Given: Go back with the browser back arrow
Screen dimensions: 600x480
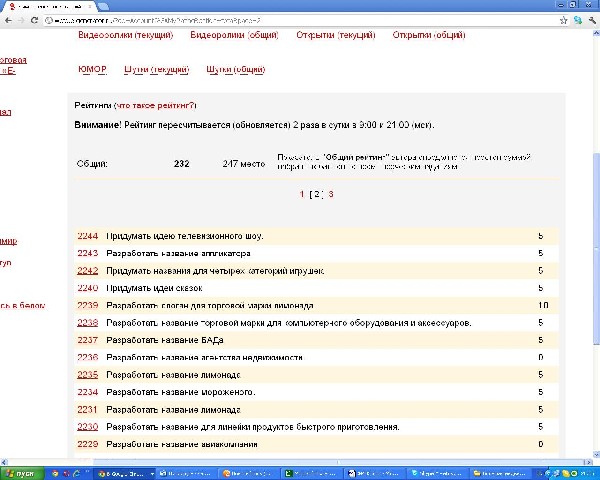Looking at the screenshot, I should coord(8,20).
